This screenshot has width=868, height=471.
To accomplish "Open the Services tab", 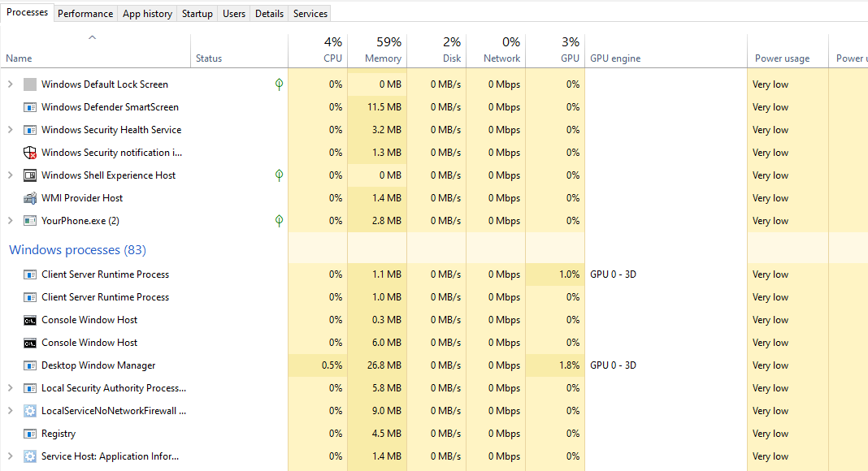I will [x=310, y=13].
